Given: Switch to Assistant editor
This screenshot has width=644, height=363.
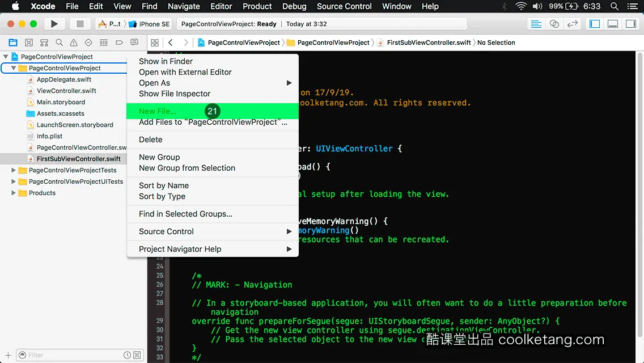Looking at the screenshot, I should [554, 24].
